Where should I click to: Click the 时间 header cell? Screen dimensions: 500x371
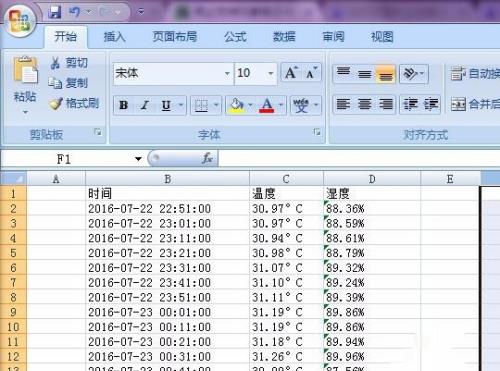tap(168, 193)
